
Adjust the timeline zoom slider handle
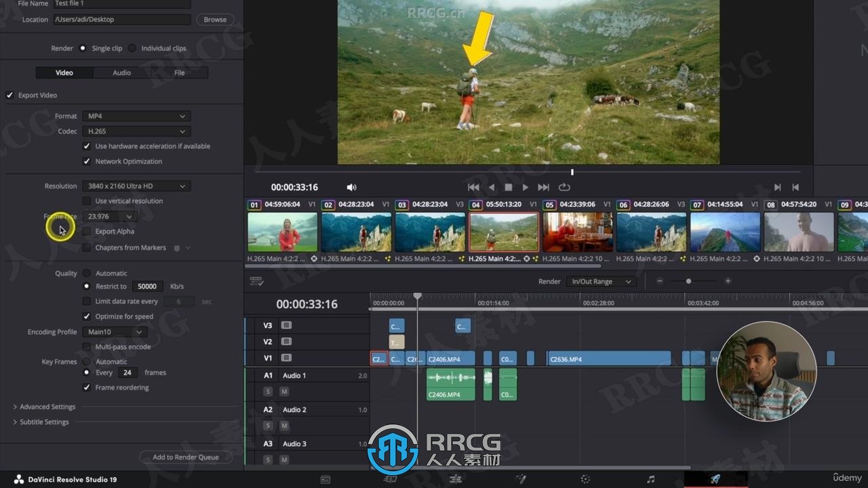click(689, 281)
